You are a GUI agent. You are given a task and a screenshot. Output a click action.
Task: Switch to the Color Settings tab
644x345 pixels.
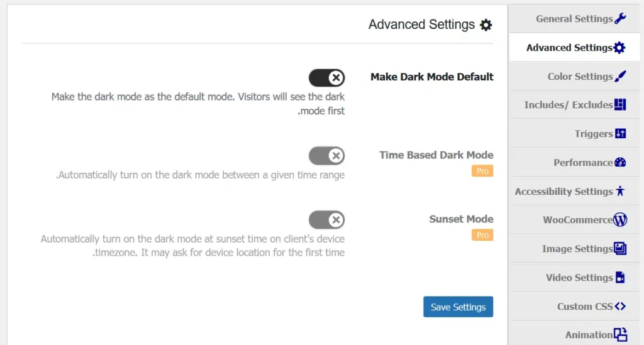[x=579, y=77]
